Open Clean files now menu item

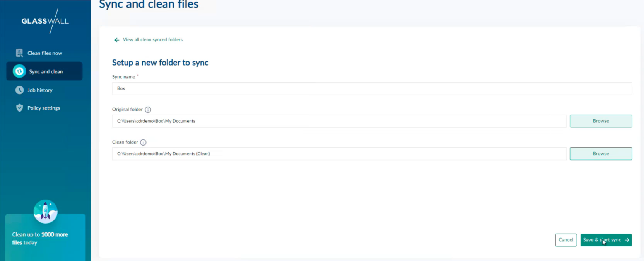[x=44, y=53]
